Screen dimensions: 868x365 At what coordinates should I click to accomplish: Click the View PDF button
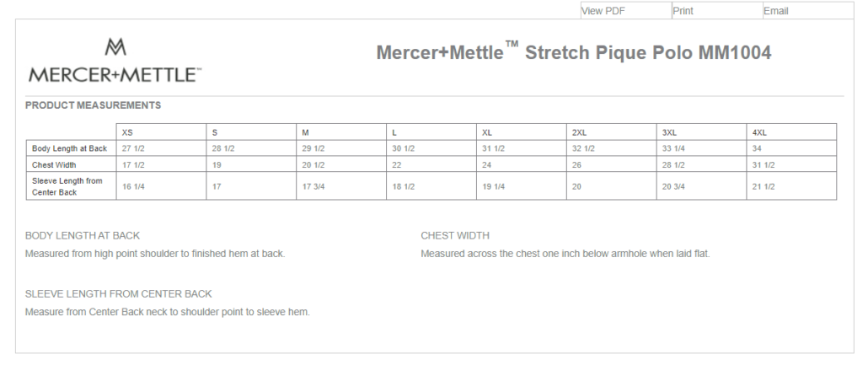click(625, 10)
